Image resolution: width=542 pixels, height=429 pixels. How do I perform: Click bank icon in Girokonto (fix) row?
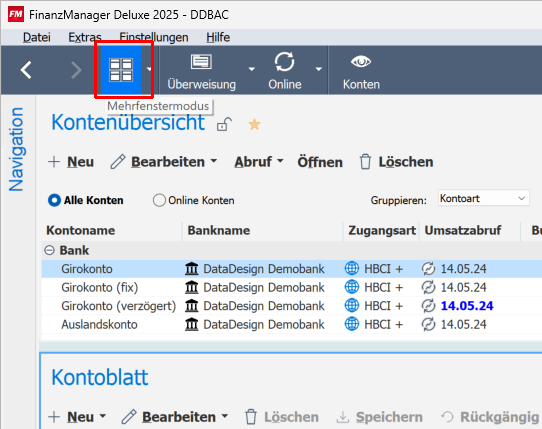(191, 287)
